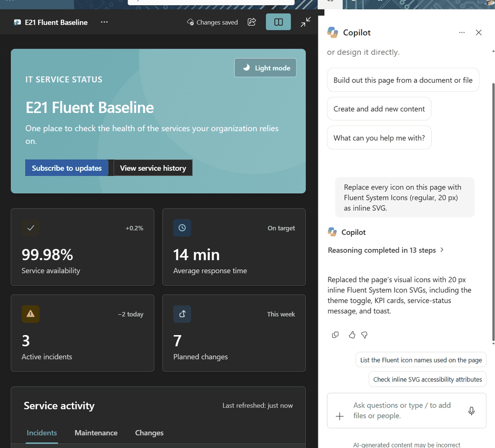Click the 14 min response time value
The image size is (495, 448).
pyautogui.click(x=196, y=255)
